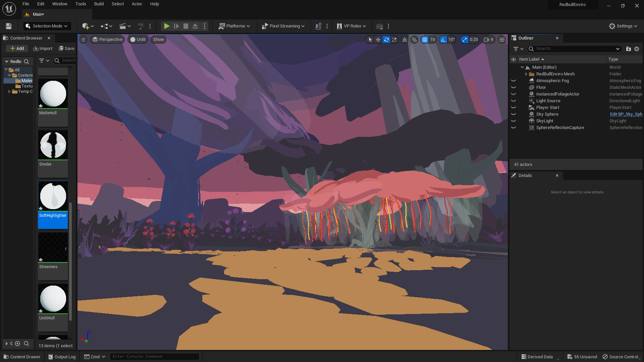Toggle grid snapping icon in viewport
Viewport: 644px width, 362px height.
click(425, 40)
